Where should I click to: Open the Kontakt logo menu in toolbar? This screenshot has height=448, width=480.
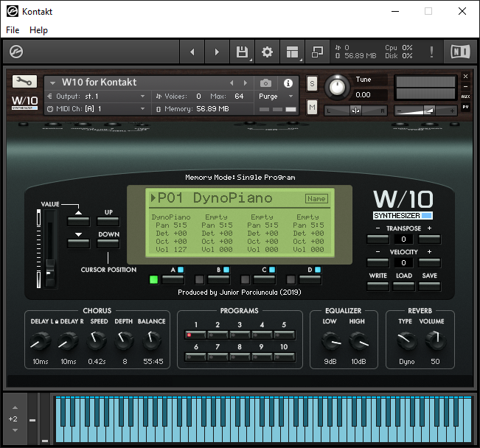pyautogui.click(x=16, y=52)
